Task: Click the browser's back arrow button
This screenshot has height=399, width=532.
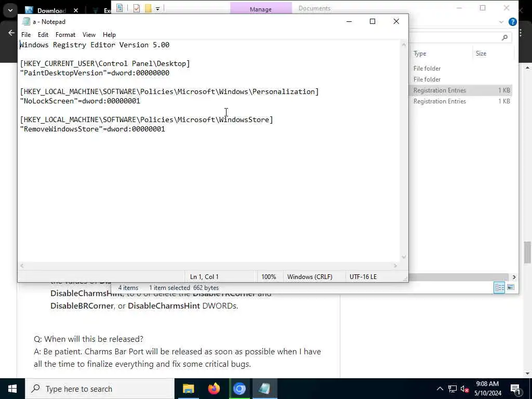Action: tap(11, 33)
